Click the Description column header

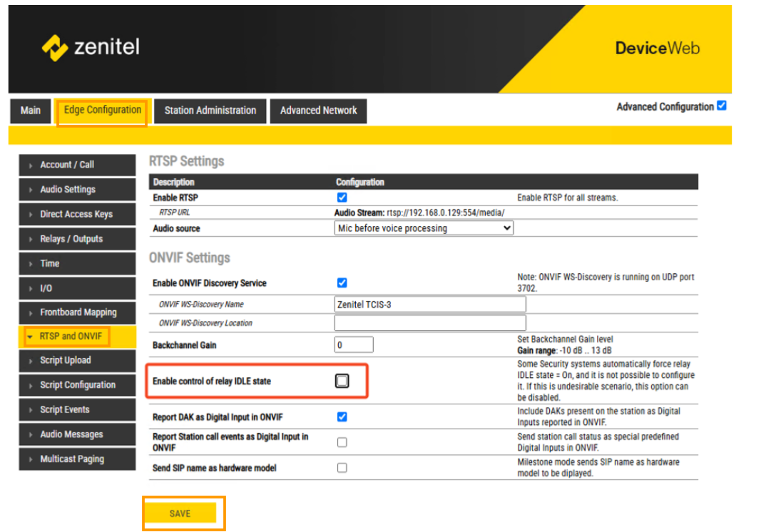174,182
